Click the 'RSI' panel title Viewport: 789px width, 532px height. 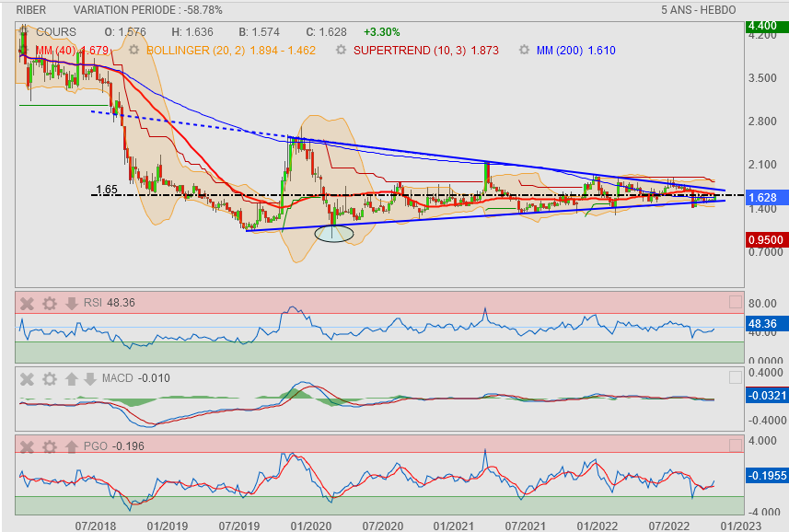[x=93, y=303]
